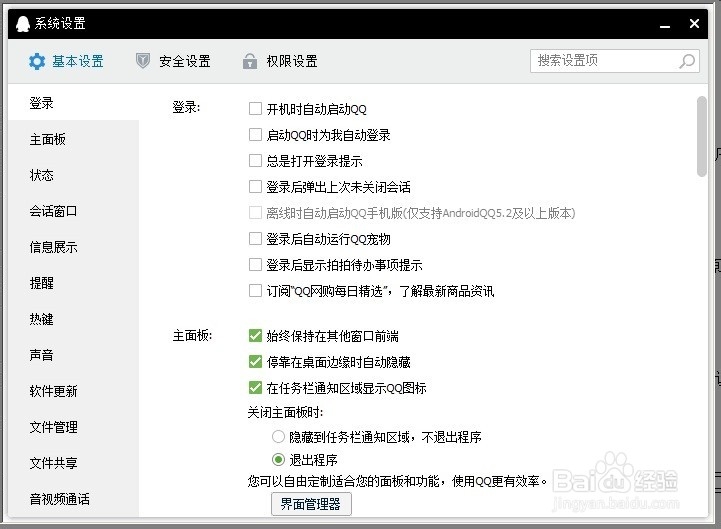Open the 界面管理器 button

pos(311,504)
